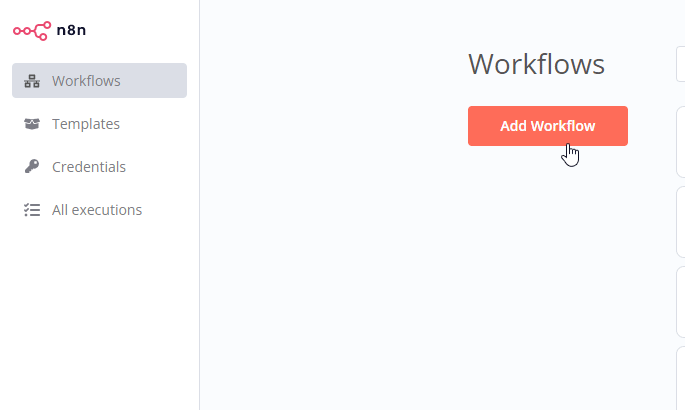Click the All executions checklist icon
This screenshot has height=410, width=685.
[32, 210]
